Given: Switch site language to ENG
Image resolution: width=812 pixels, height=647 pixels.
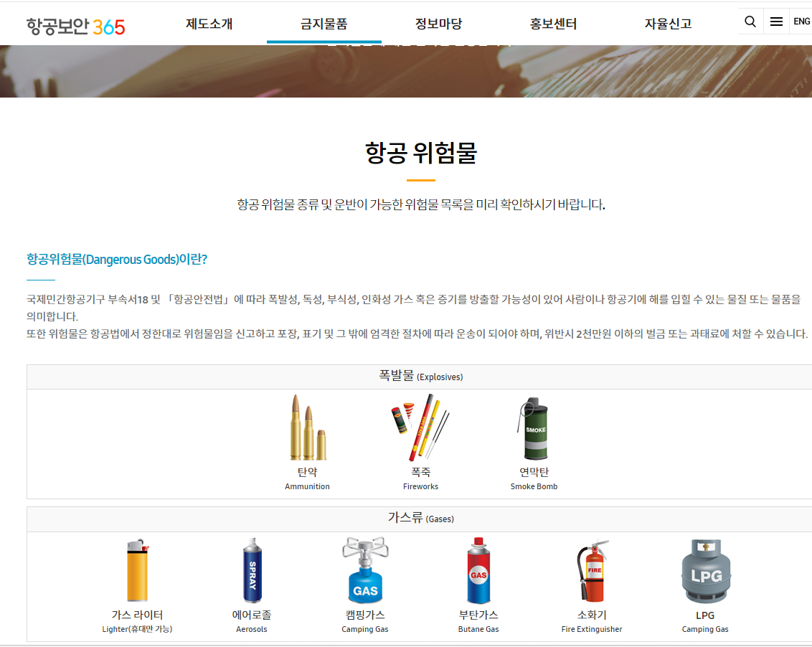Looking at the screenshot, I should [x=801, y=21].
